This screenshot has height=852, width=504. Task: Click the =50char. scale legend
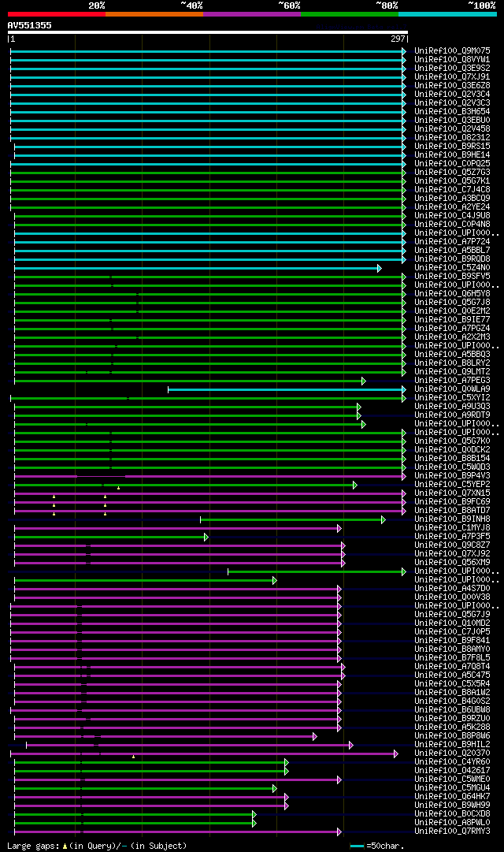coord(377,846)
